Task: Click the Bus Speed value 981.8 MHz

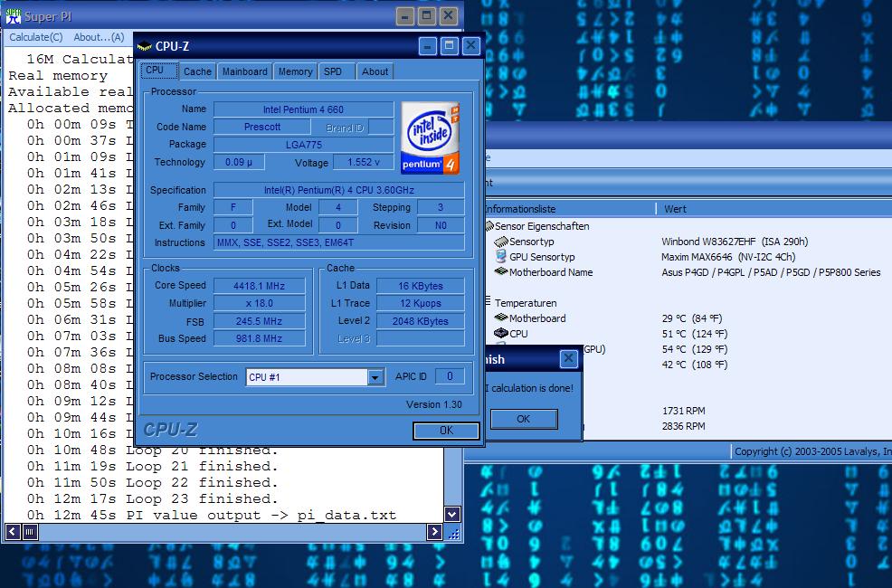Action: click(x=260, y=338)
